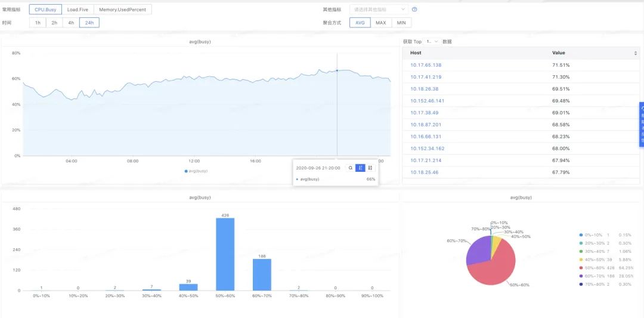The height and width of the screenshot is (318, 644).
Task: Expand the Top count dropdown
Action: [432, 42]
